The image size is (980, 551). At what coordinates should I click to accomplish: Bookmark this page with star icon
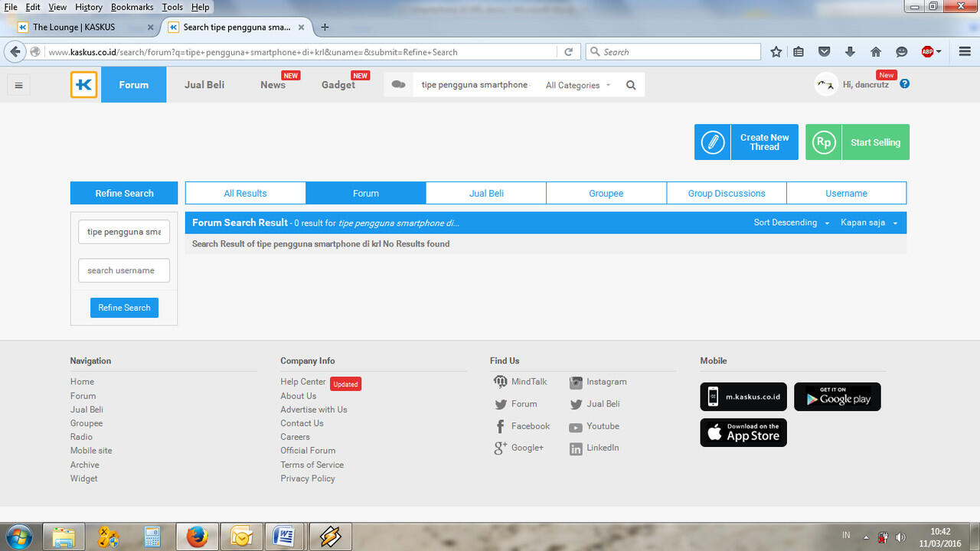click(776, 51)
